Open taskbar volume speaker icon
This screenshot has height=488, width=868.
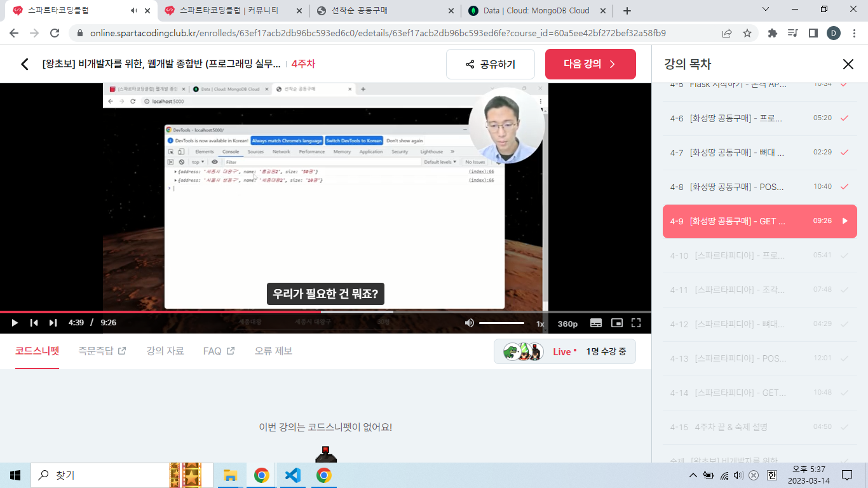[x=738, y=475]
